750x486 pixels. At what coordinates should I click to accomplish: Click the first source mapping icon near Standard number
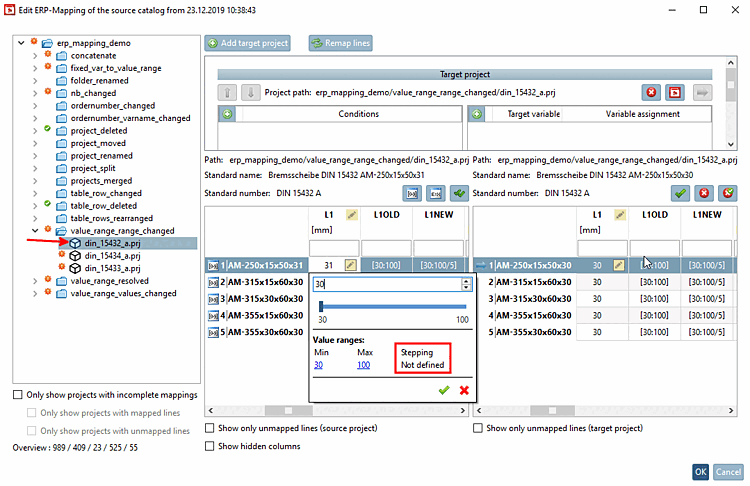412,193
